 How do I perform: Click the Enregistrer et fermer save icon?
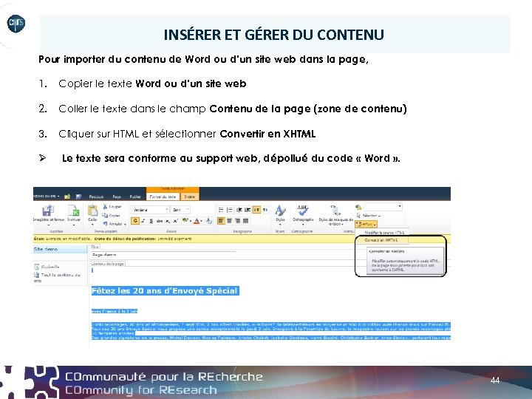tap(48, 211)
